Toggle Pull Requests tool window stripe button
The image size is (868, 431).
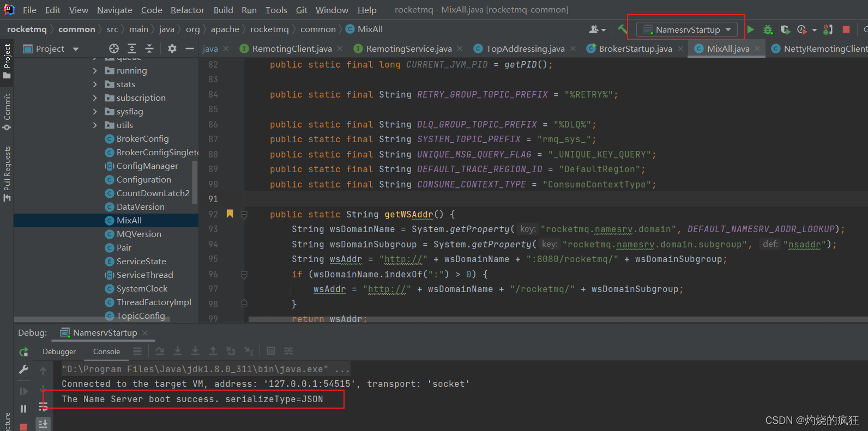point(7,173)
